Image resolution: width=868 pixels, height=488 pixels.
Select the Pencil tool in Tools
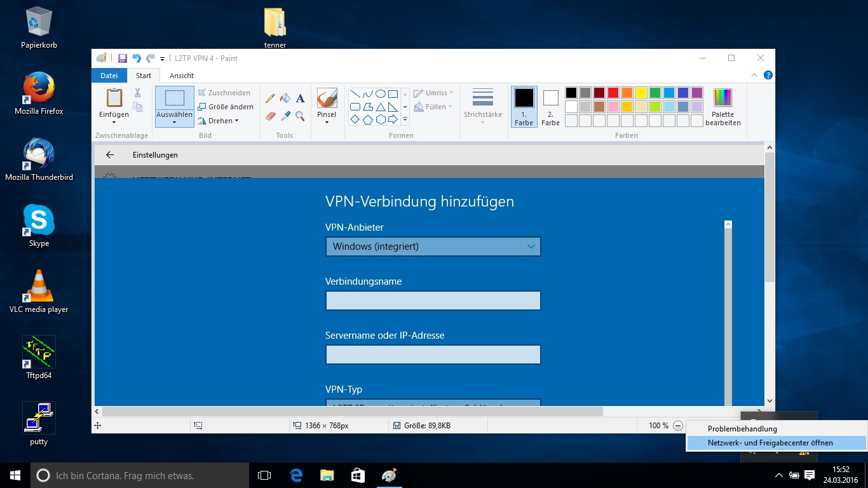click(270, 98)
